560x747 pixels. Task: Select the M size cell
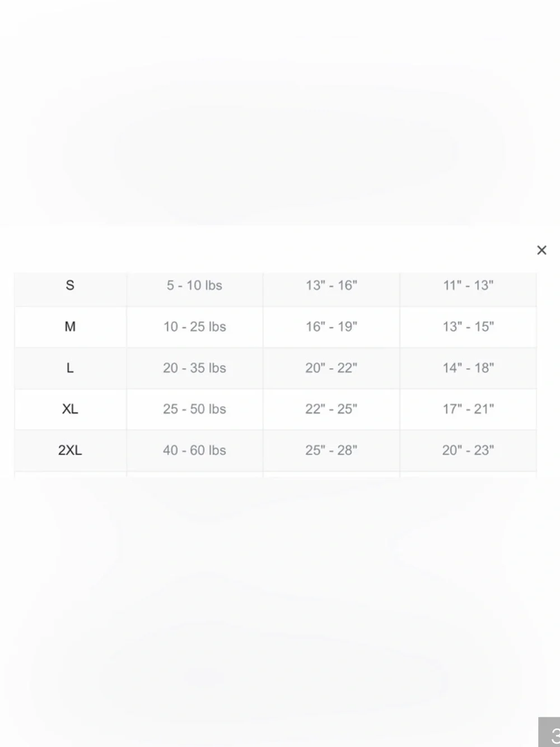pos(70,327)
